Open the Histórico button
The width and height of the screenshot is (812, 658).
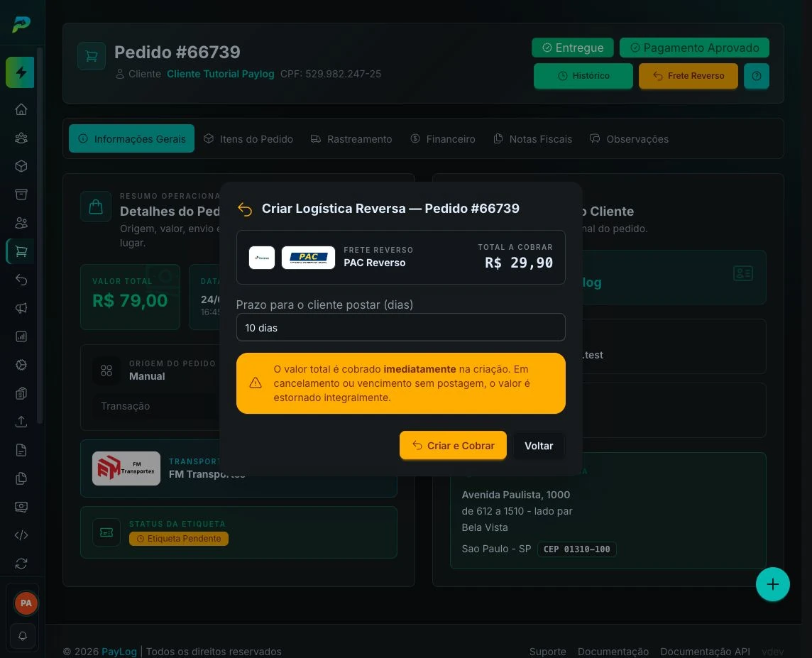pos(583,76)
